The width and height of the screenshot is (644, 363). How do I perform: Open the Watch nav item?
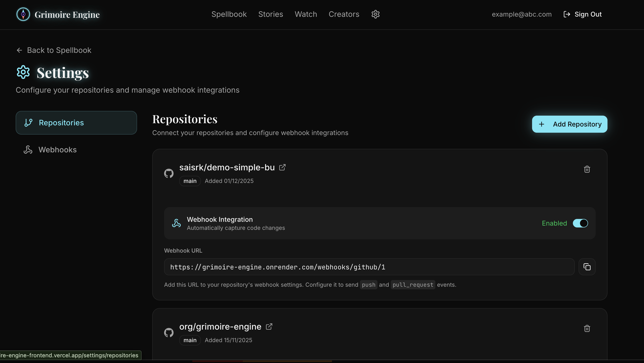tap(306, 14)
